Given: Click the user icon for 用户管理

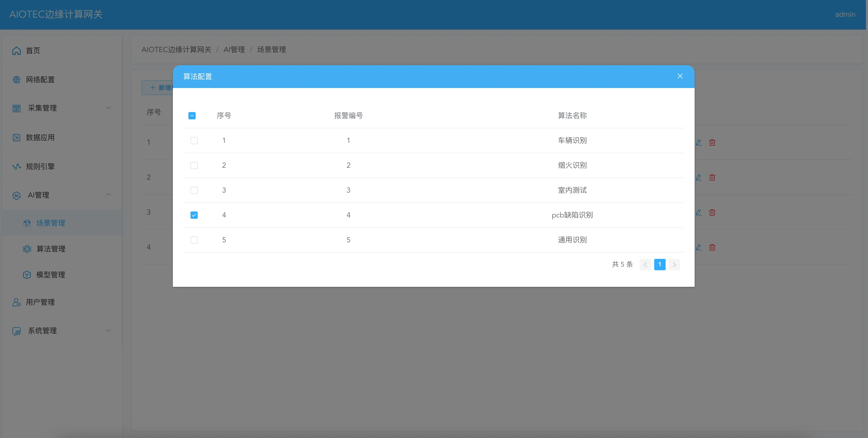Looking at the screenshot, I should (x=17, y=302).
